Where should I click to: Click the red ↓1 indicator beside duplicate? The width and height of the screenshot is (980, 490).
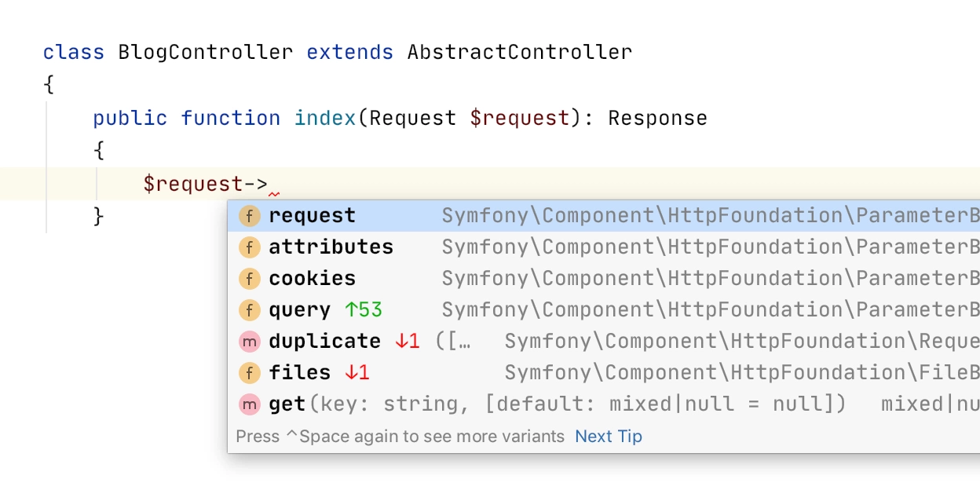click(408, 342)
